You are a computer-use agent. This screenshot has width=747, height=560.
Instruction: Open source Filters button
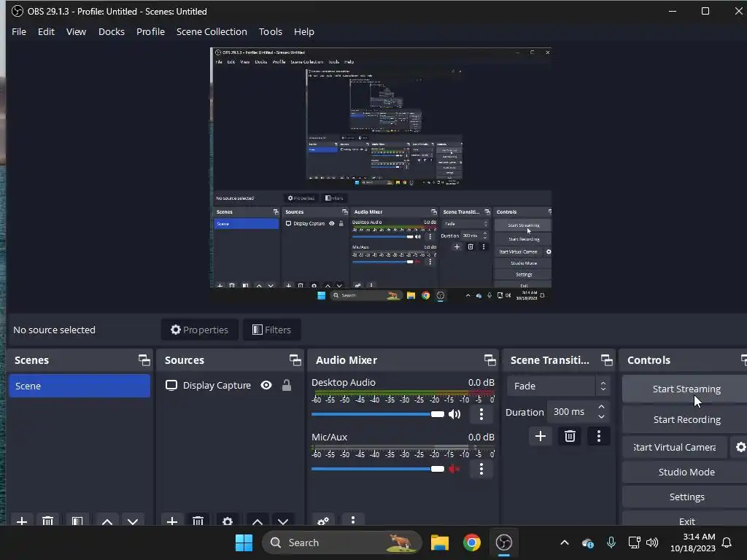click(x=271, y=330)
